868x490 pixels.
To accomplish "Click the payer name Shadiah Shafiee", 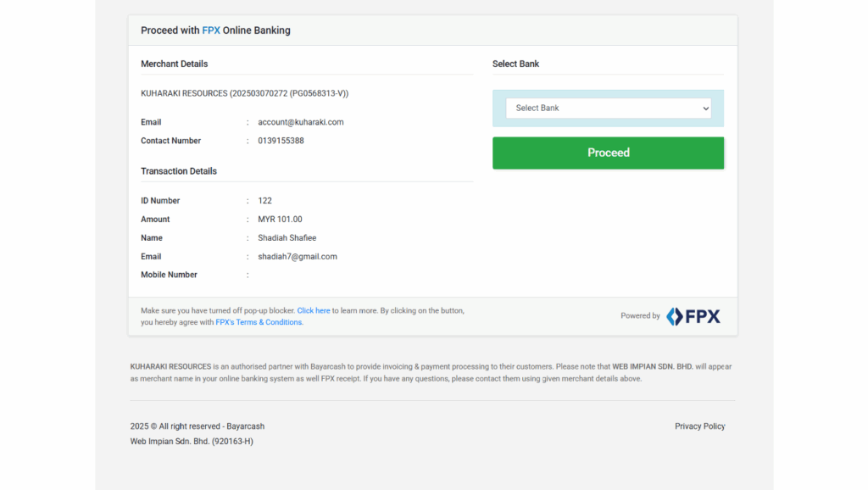I will [x=287, y=238].
